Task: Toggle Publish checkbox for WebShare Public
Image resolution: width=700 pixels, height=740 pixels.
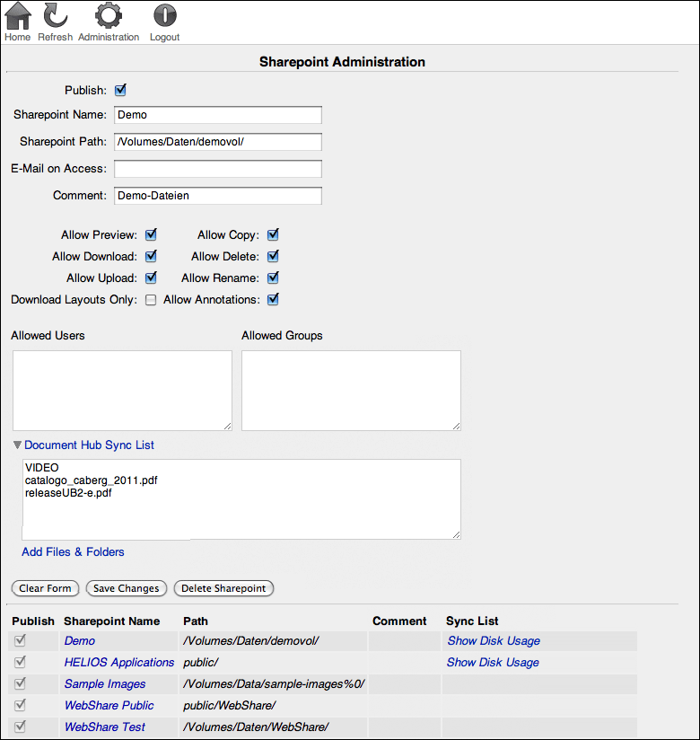Action: pyautogui.click(x=20, y=705)
